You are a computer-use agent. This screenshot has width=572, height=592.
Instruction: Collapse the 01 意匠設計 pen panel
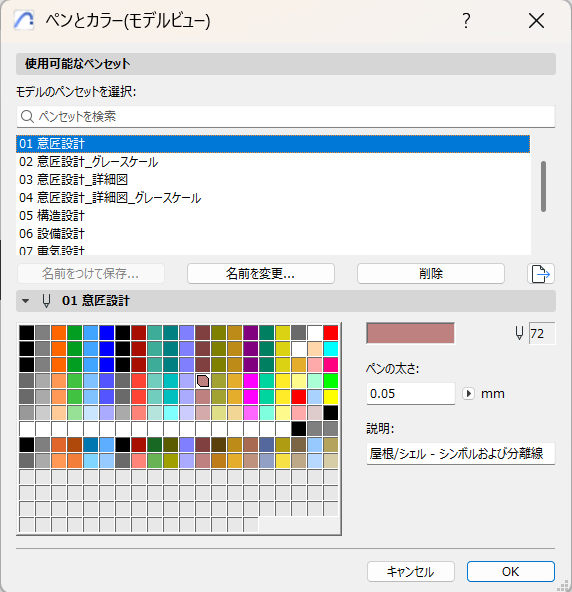click(x=26, y=301)
